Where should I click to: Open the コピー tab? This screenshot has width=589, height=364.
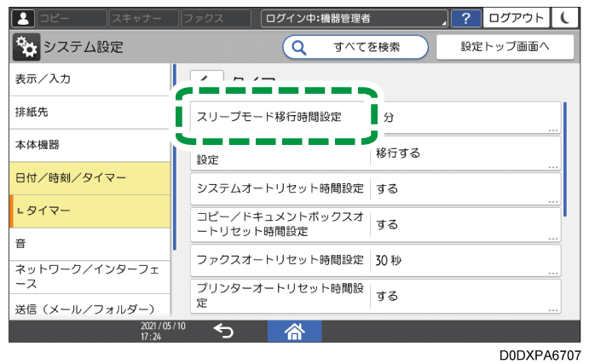[72, 18]
